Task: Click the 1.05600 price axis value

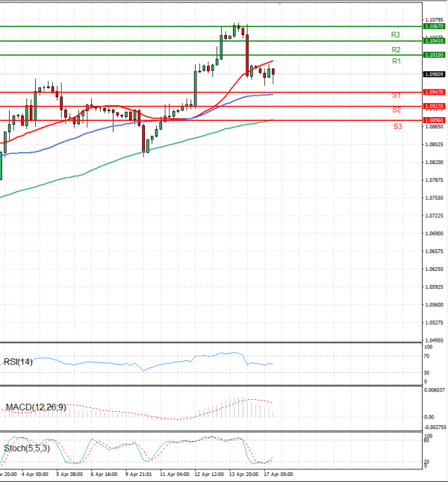Action: (434, 305)
